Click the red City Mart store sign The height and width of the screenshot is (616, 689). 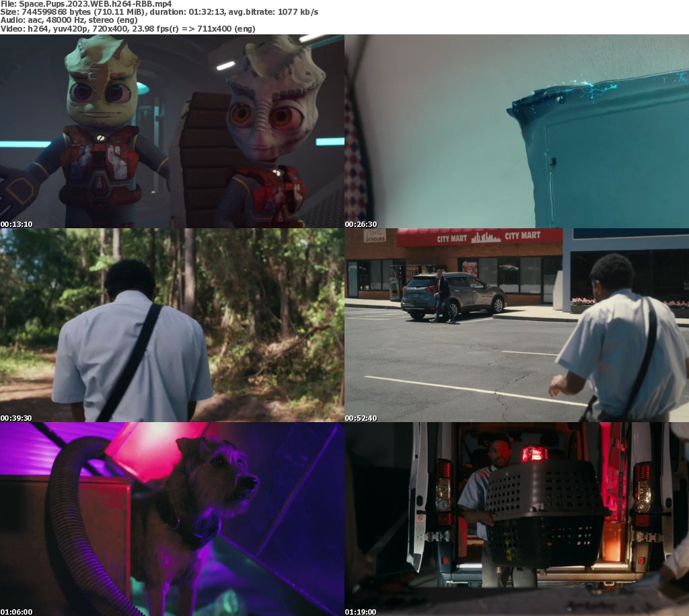pyautogui.click(x=479, y=237)
